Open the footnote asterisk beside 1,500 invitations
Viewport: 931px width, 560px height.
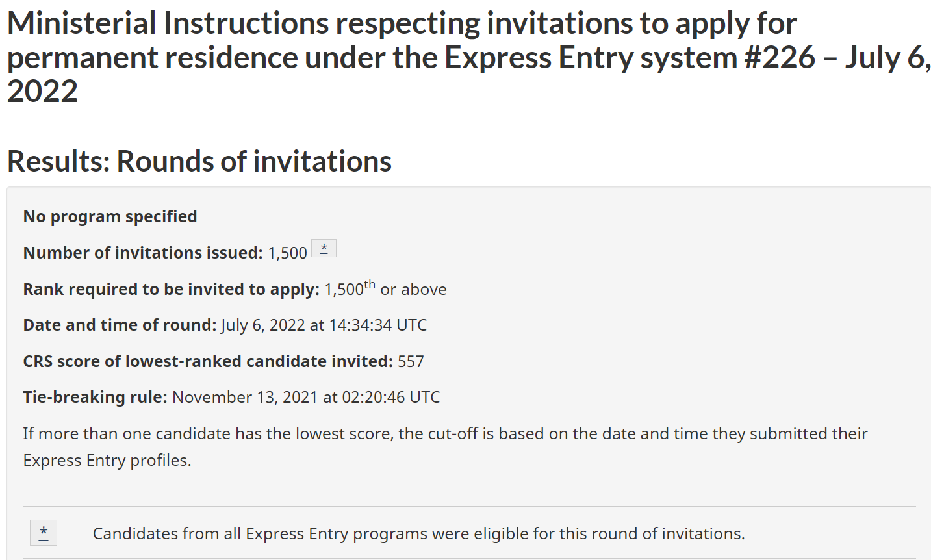[x=324, y=249]
